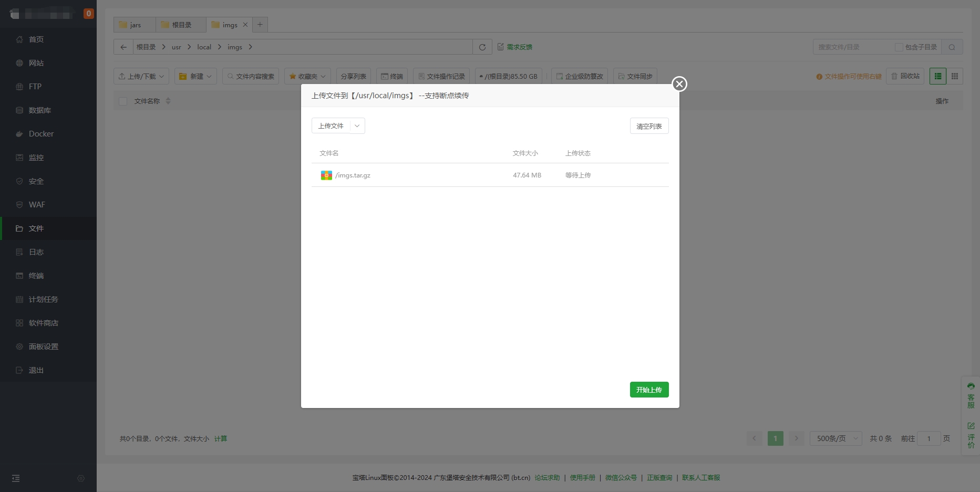Click the imgs.tar.gz archive file icon
The height and width of the screenshot is (492, 980).
click(326, 175)
